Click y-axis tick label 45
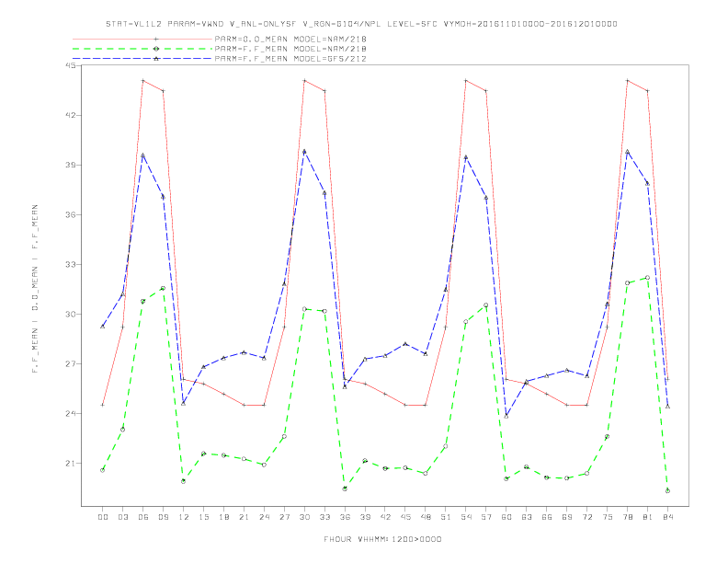 pos(70,65)
